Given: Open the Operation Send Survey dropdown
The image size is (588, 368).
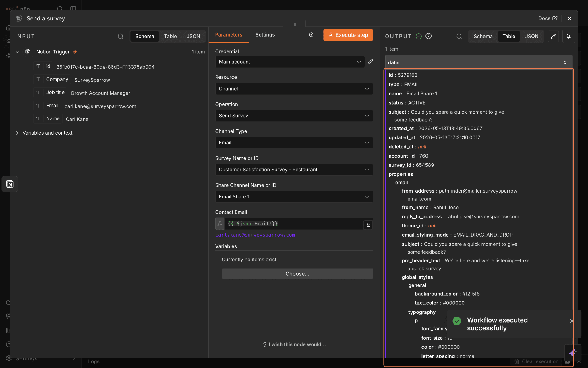Looking at the screenshot, I should pos(294,116).
